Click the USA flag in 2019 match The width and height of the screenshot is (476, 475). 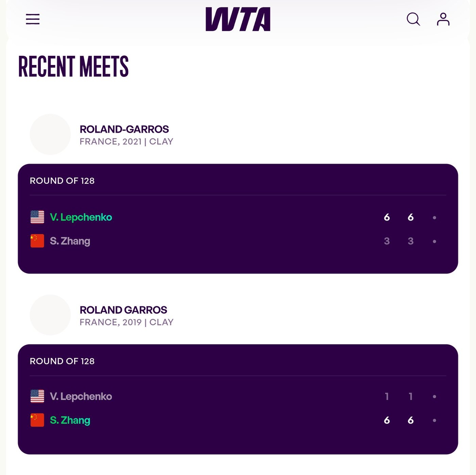pyautogui.click(x=37, y=396)
